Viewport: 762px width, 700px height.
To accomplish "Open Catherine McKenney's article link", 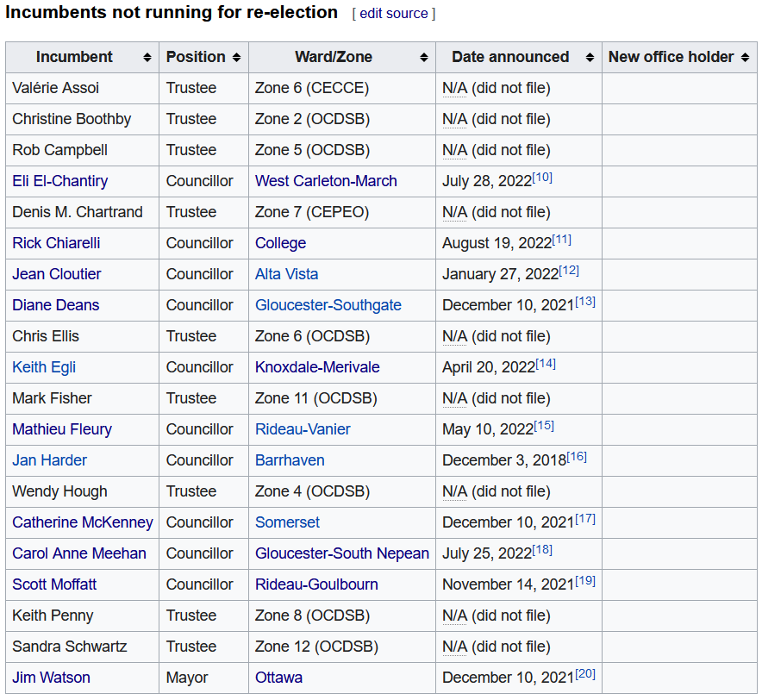I will tap(83, 522).
